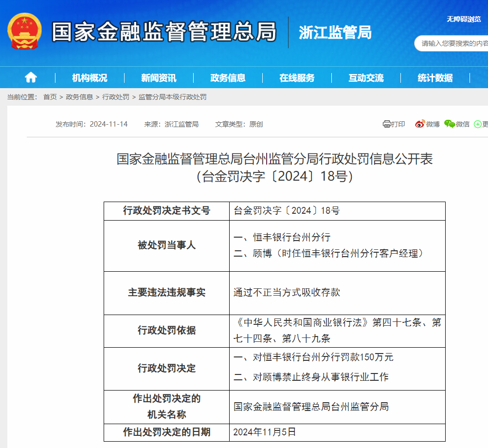Go to the home icon in navigation bar
The image size is (488, 448).
point(31,77)
